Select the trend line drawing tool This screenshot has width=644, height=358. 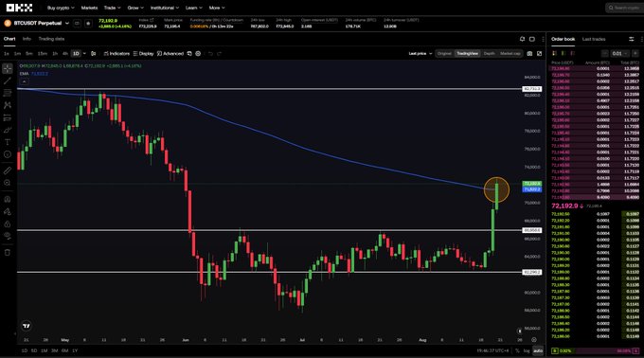coord(8,81)
